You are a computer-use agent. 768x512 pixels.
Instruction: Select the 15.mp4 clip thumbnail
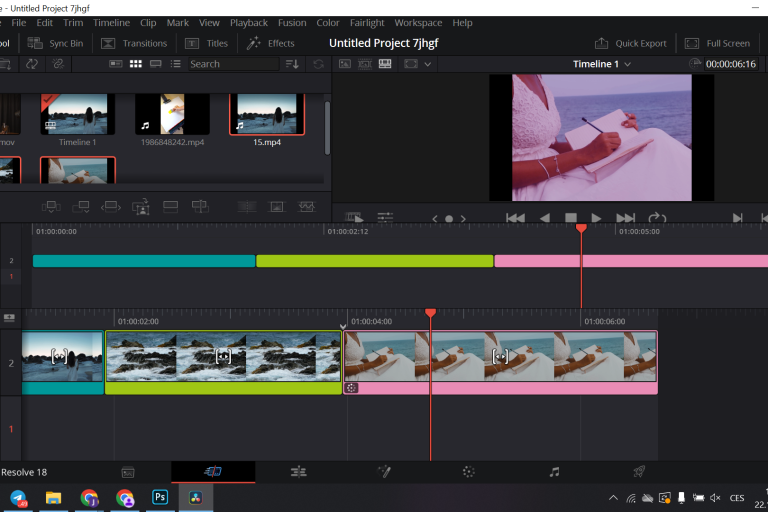(266, 114)
